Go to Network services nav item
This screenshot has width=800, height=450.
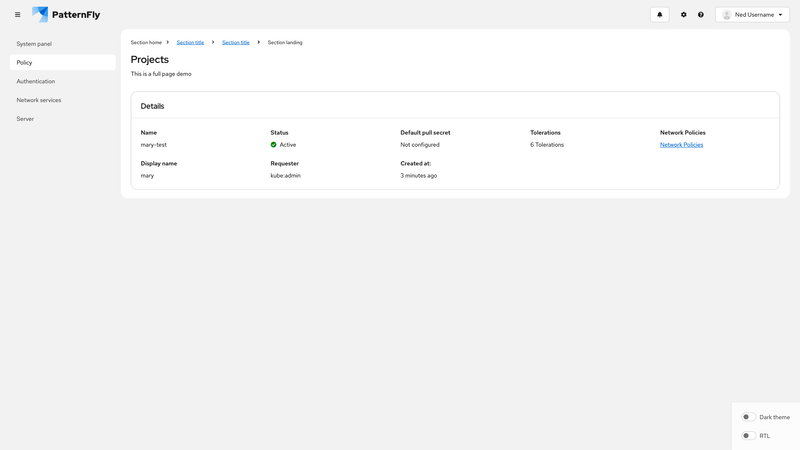39,100
